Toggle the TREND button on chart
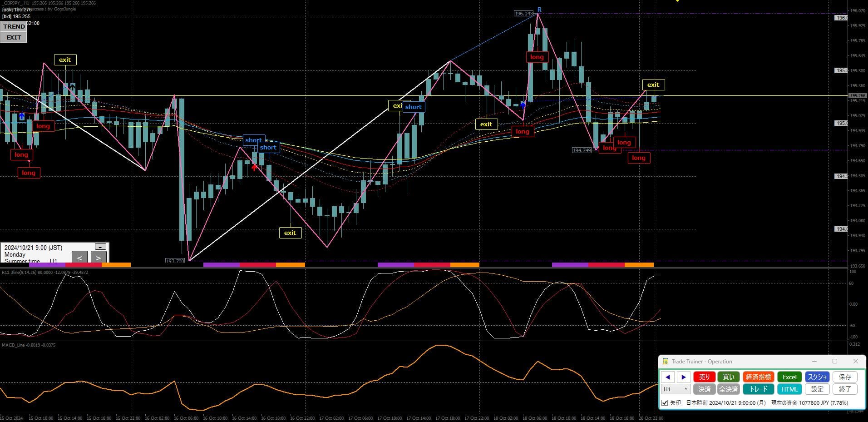 tap(14, 26)
